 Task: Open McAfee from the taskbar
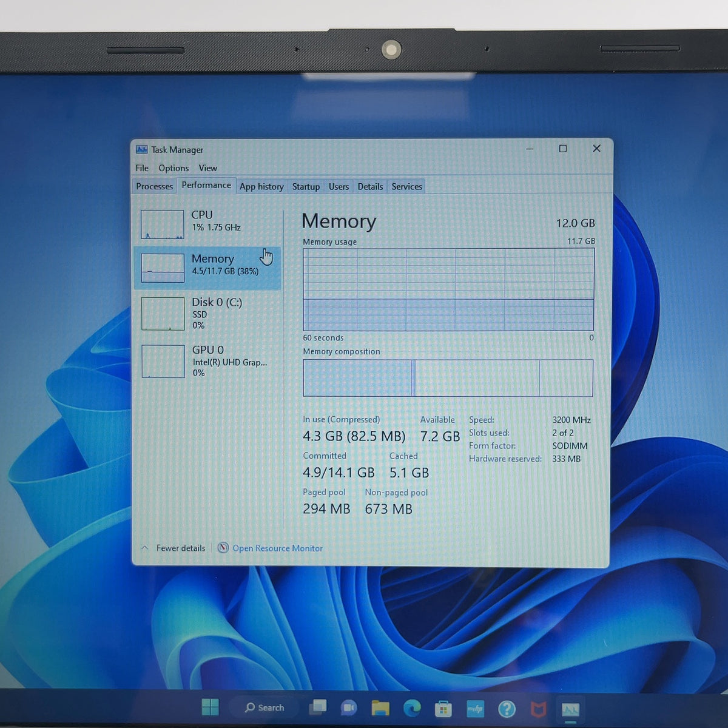pos(538,708)
